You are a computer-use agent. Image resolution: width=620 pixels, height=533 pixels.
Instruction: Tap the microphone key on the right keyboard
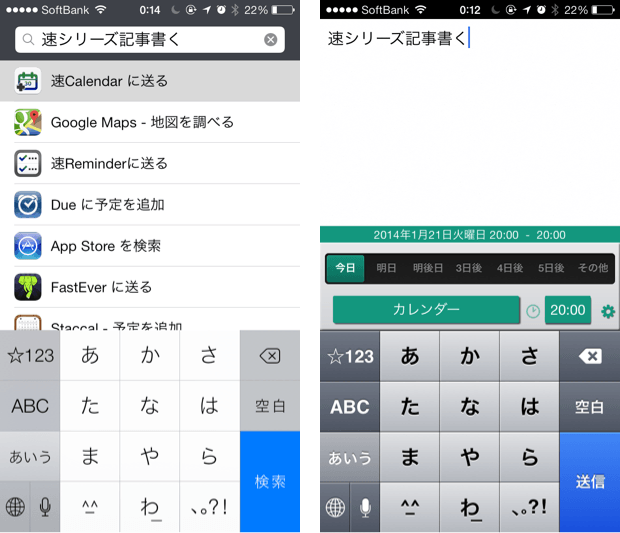365,507
